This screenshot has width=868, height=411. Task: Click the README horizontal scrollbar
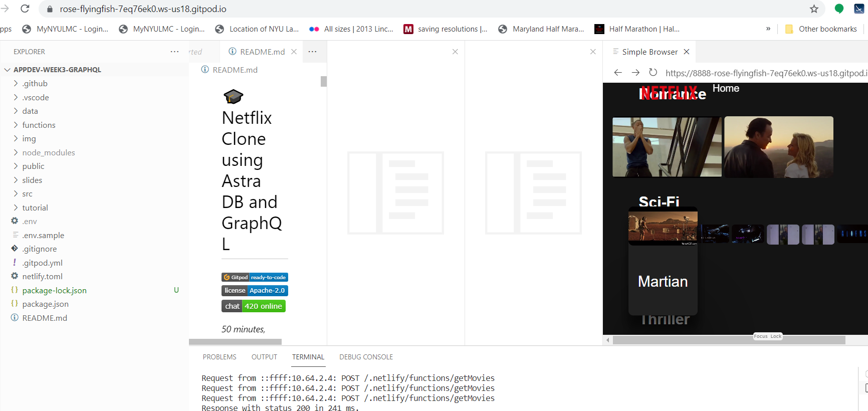(x=235, y=342)
